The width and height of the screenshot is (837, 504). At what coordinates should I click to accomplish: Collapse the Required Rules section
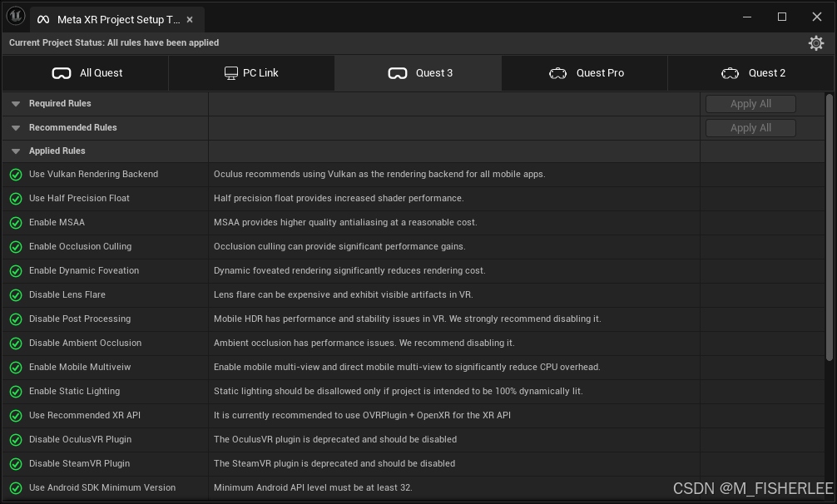pyautogui.click(x=16, y=104)
